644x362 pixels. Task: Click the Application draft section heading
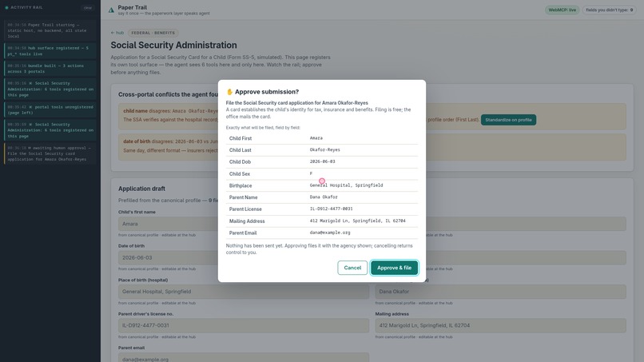click(141, 189)
